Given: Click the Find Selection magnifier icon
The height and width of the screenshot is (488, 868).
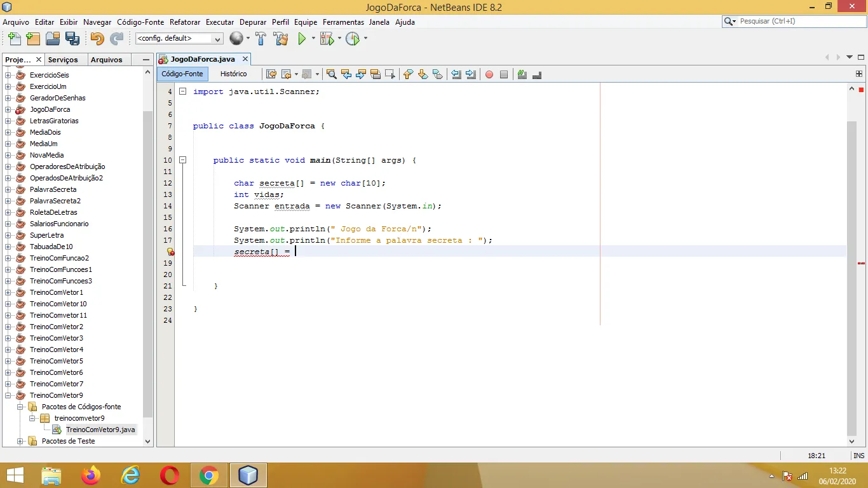Looking at the screenshot, I should tap(331, 74).
